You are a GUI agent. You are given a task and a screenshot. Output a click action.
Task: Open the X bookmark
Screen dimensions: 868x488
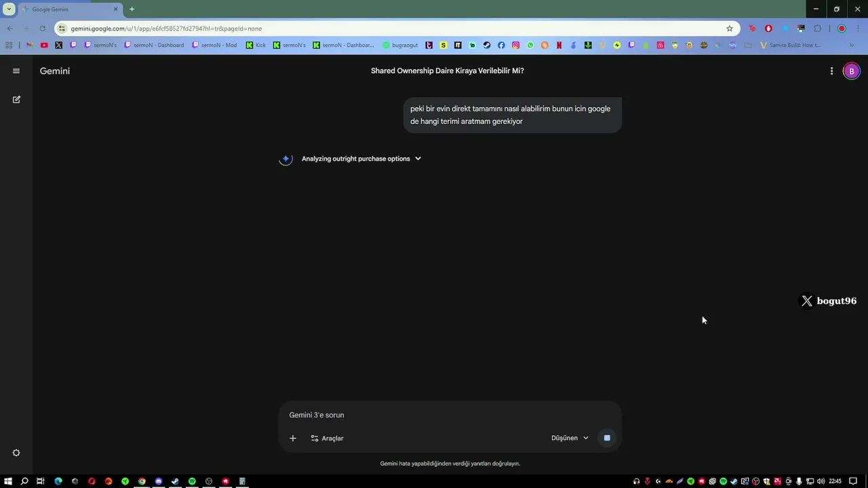[x=58, y=45]
